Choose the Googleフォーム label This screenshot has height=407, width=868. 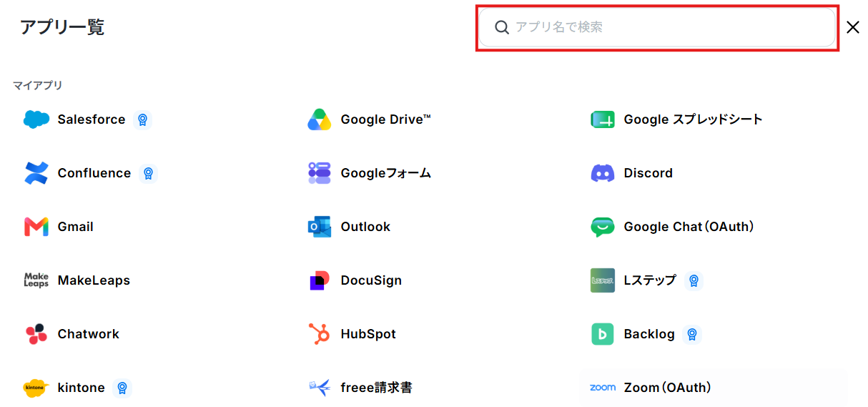(386, 173)
